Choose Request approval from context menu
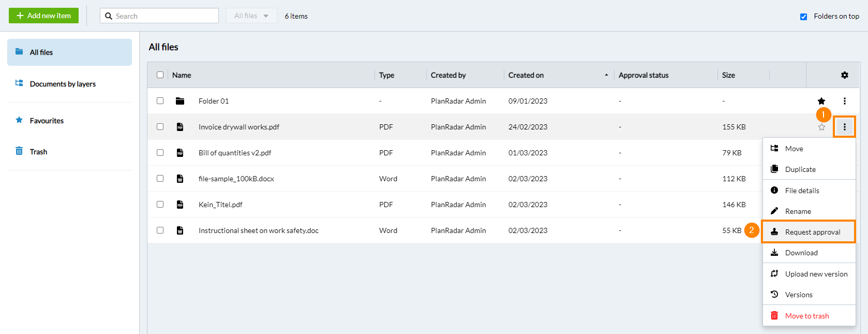Screen dimensions: 868x334 [x=812, y=232]
